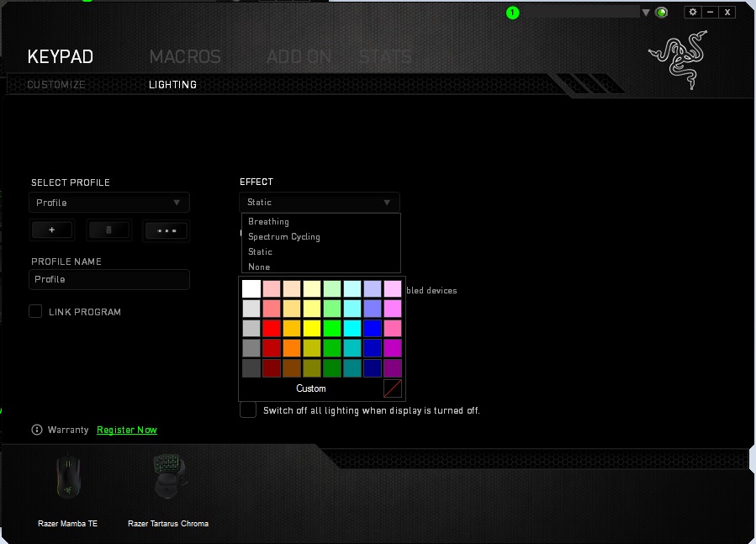
Task: Expand the account dropdown arrow at top
Action: click(646, 13)
